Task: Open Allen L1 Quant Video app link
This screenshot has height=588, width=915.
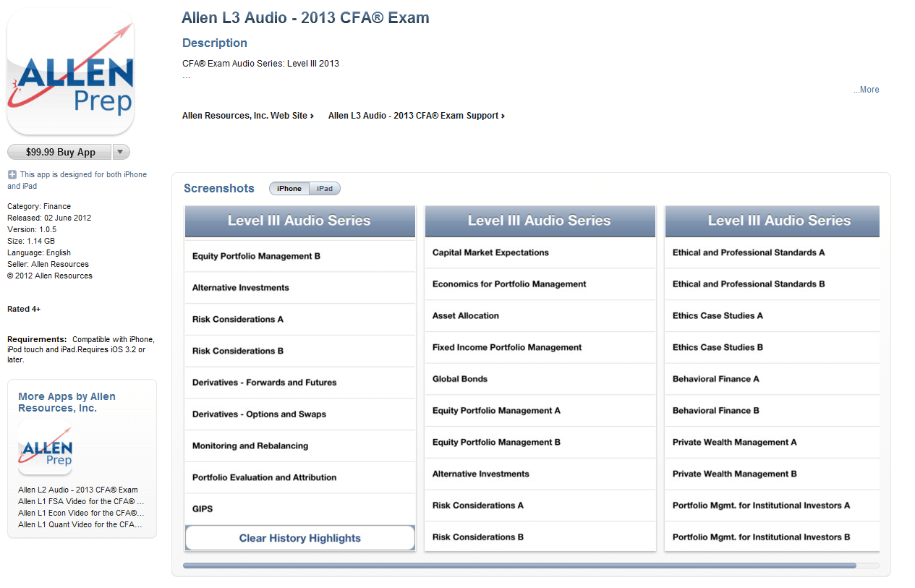Action: [80, 524]
